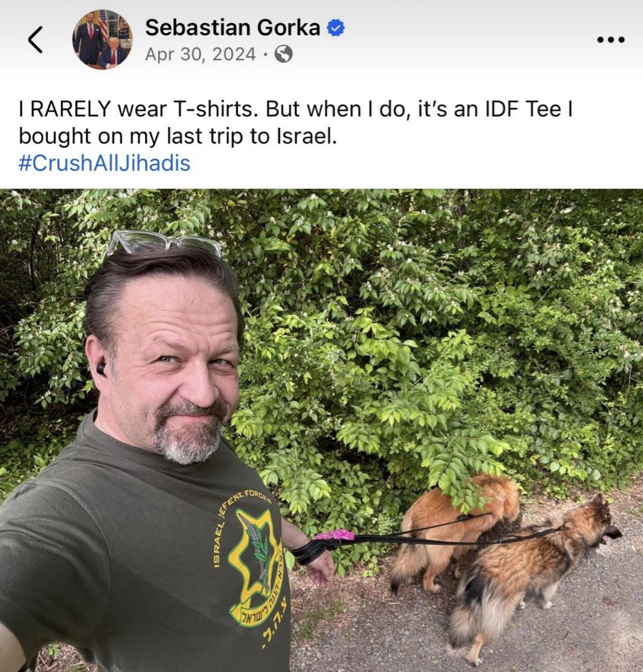This screenshot has height=672, width=643.
Task: Tap the pink bag holder on the leash
Action: coord(334,534)
